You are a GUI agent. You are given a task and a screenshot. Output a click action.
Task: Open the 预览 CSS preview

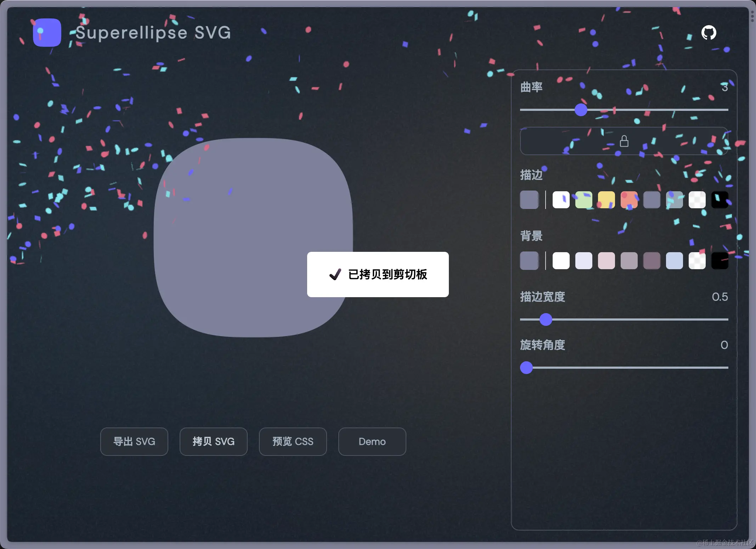(293, 441)
